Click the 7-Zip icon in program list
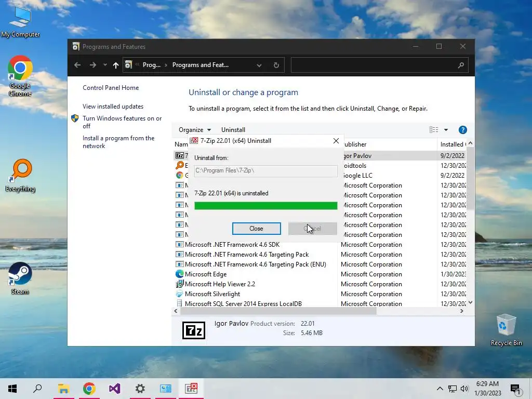 (179, 155)
